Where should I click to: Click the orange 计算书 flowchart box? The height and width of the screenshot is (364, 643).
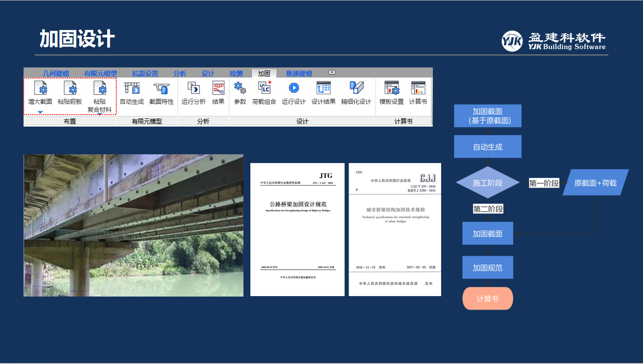coord(487,299)
